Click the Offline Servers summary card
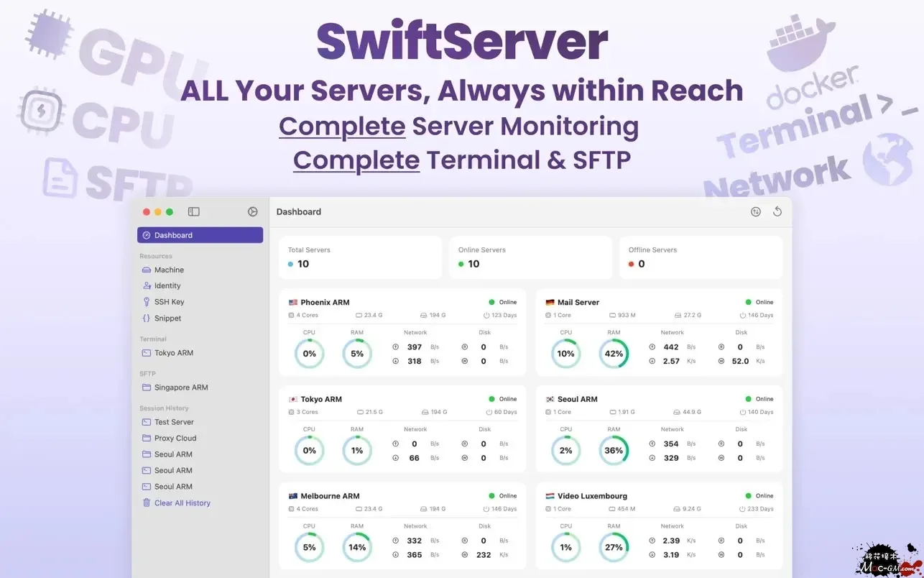Viewport: 924px width, 578px height. coord(701,257)
